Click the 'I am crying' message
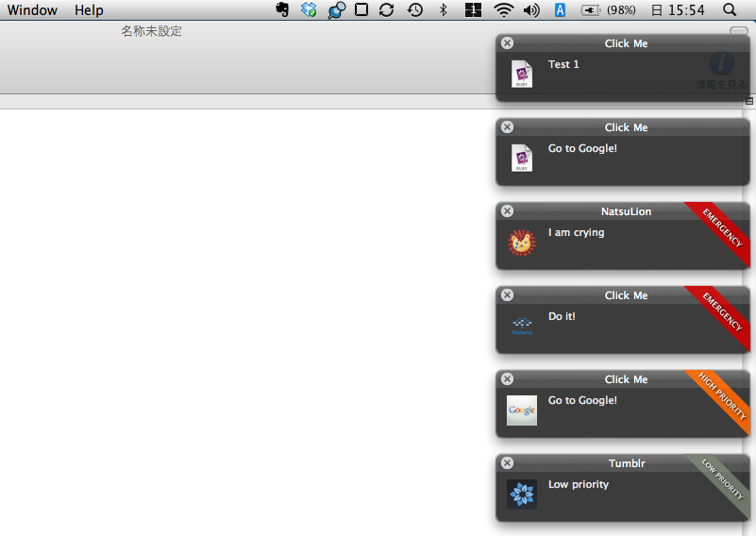 pos(576,232)
